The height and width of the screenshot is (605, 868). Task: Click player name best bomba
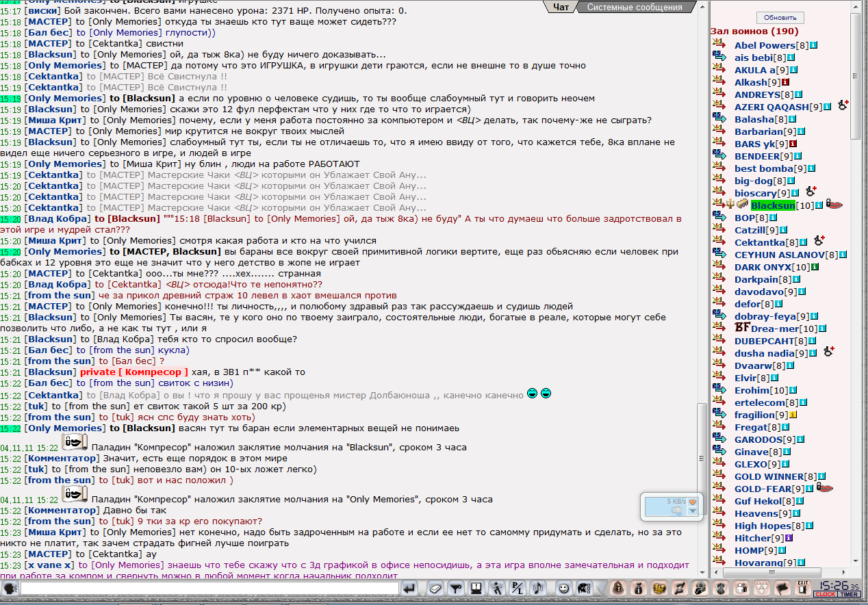click(764, 168)
